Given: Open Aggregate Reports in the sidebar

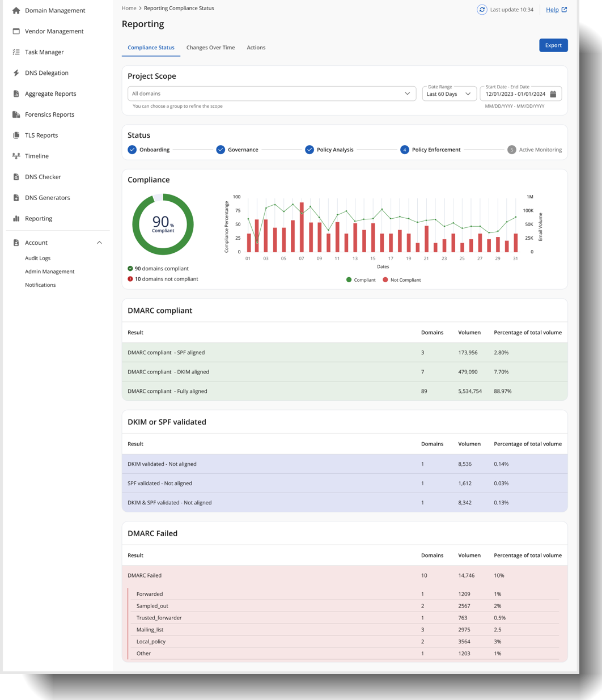Looking at the screenshot, I should [50, 94].
